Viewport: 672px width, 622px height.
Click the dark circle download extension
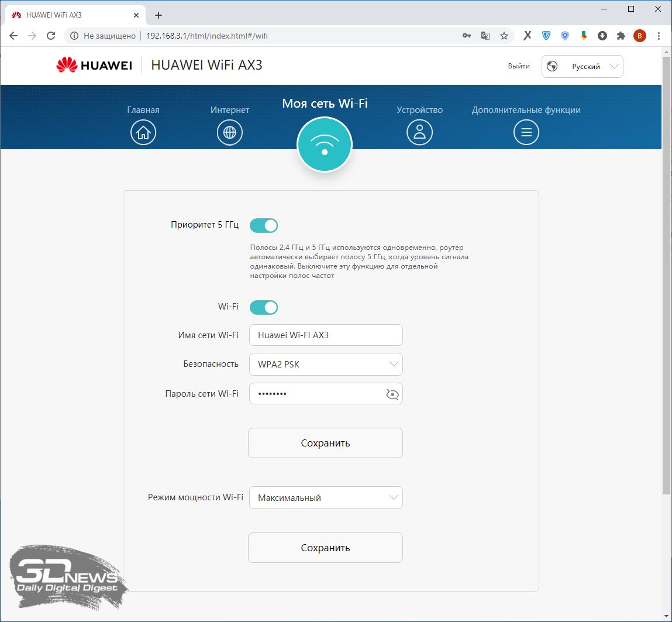click(602, 36)
